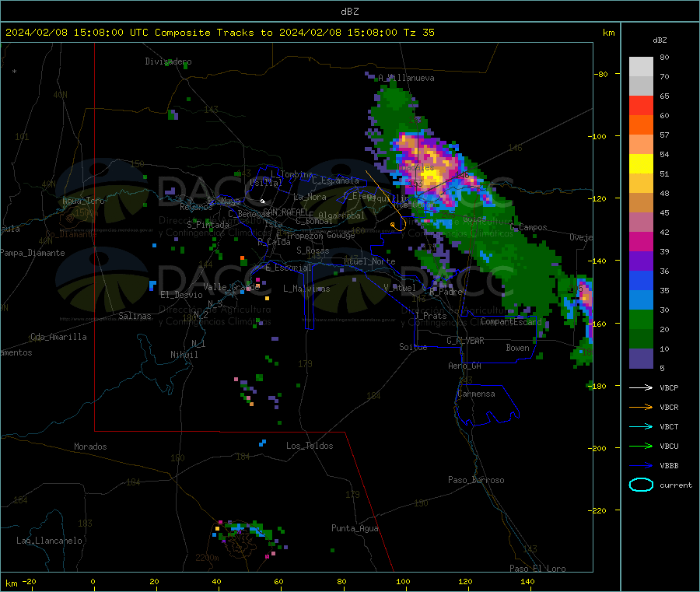
Task: Click the 'Cda_Amarilla' map label
Action: click(58, 337)
